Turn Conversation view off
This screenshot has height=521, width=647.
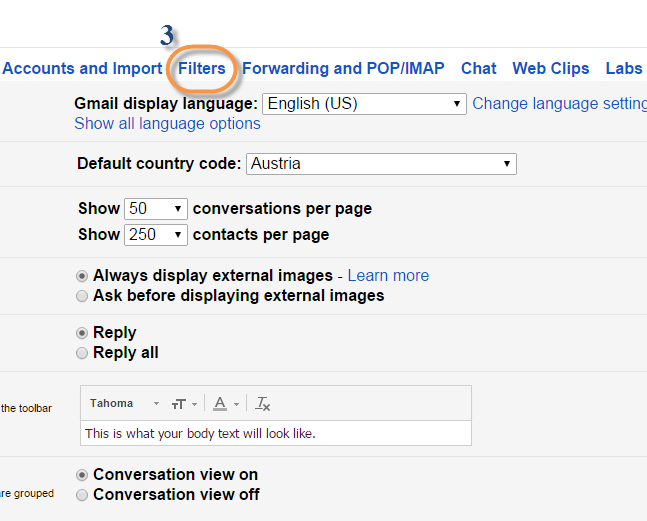(x=82, y=495)
